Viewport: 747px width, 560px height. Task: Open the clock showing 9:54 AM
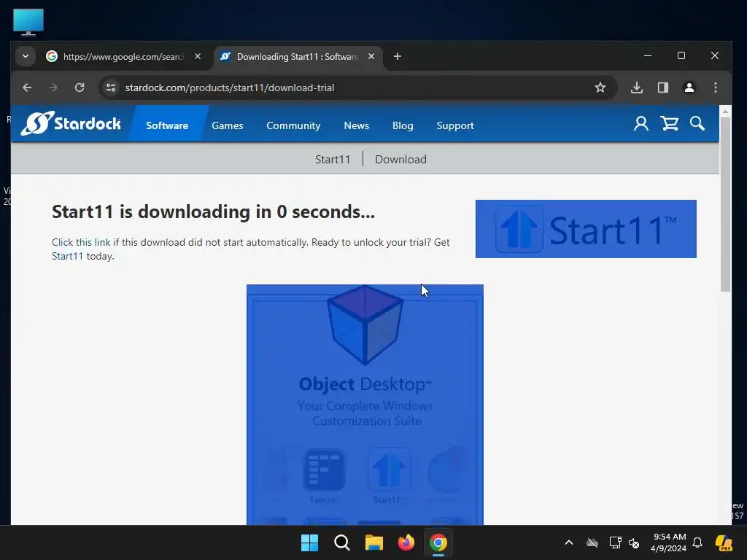(669, 542)
